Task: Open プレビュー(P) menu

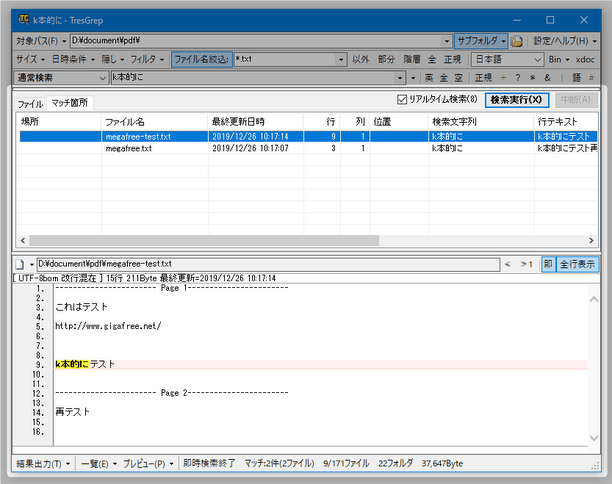Action: coord(148,464)
